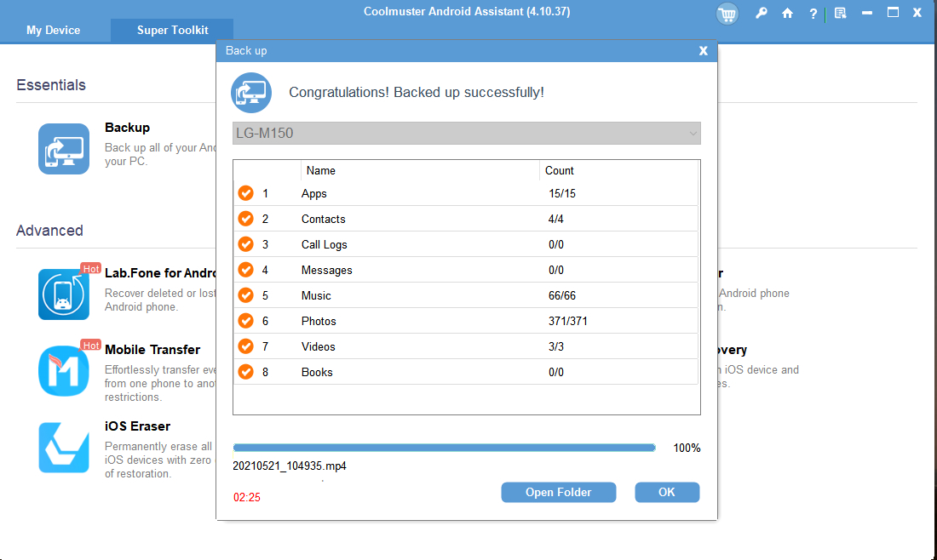937x560 pixels.
Task: Click the 20210521_104935.mp4 file name
Action: pyautogui.click(x=290, y=466)
